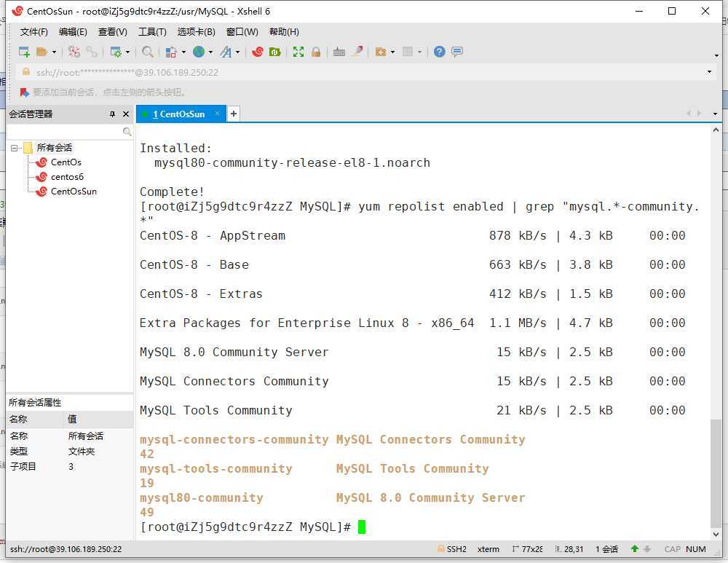This screenshot has height=563, width=728.
Task: Click the 子项目 property row
Action: pyautogui.click(x=70, y=466)
